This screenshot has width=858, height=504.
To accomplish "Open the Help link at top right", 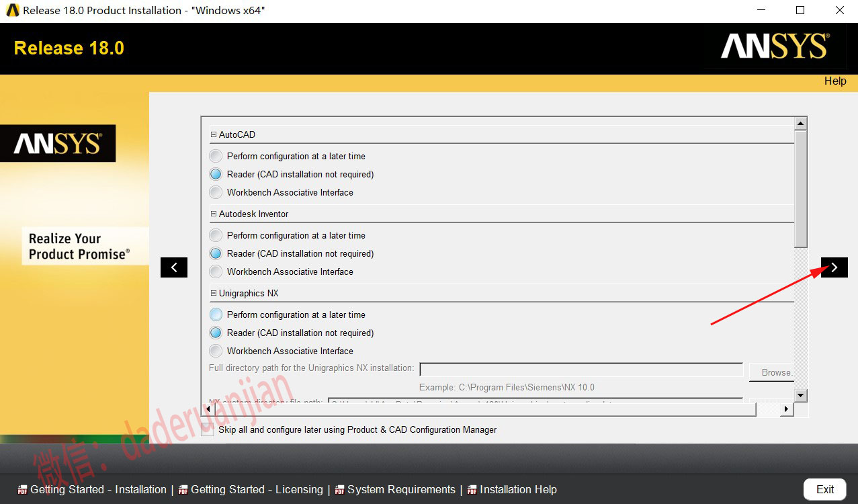I will pyautogui.click(x=835, y=81).
